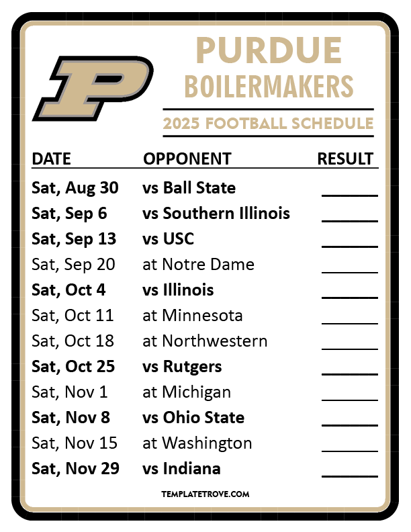
Task: Click the DATE column header
Action: point(52,159)
